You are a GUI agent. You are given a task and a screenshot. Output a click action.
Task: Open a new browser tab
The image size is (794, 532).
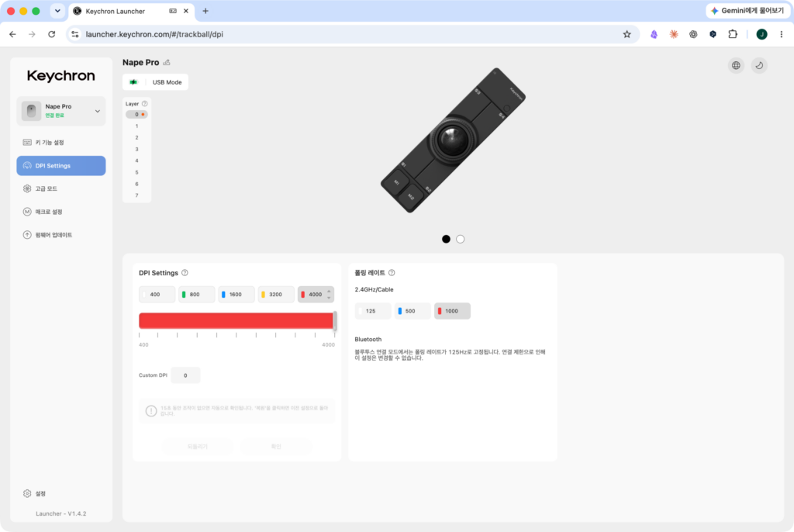[x=205, y=11]
